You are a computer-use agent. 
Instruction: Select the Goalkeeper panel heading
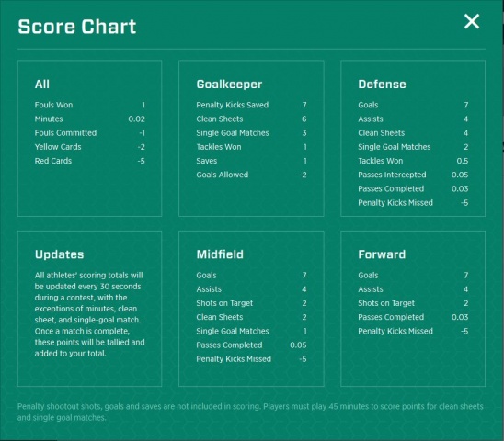tap(229, 85)
